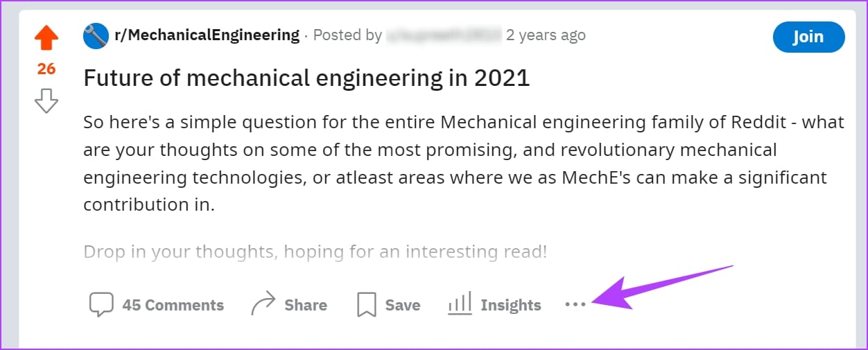Viewport: 868px width, 350px height.
Task: Open the "45 Comments" text label
Action: (173, 305)
